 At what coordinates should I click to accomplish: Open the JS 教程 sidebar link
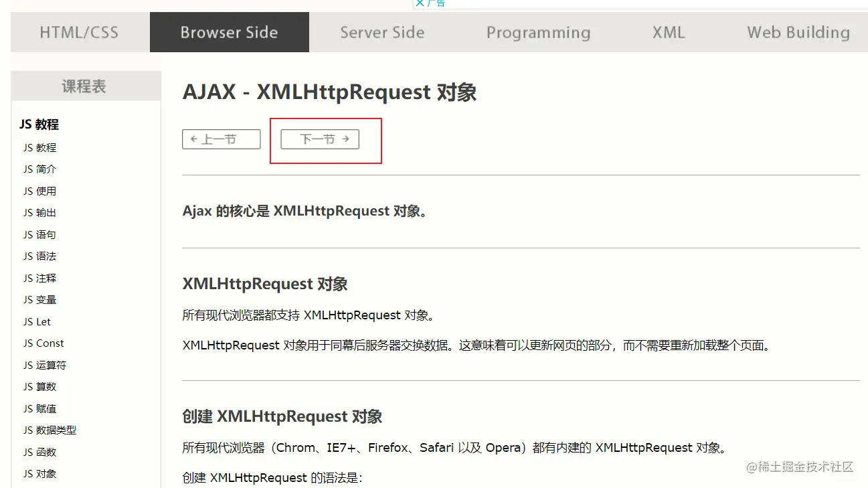tap(39, 148)
